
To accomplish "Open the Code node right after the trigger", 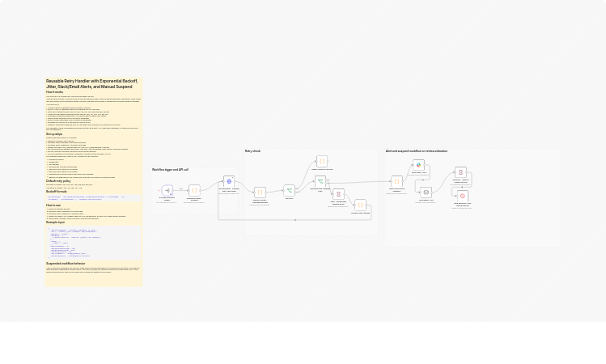I will click(194, 191).
